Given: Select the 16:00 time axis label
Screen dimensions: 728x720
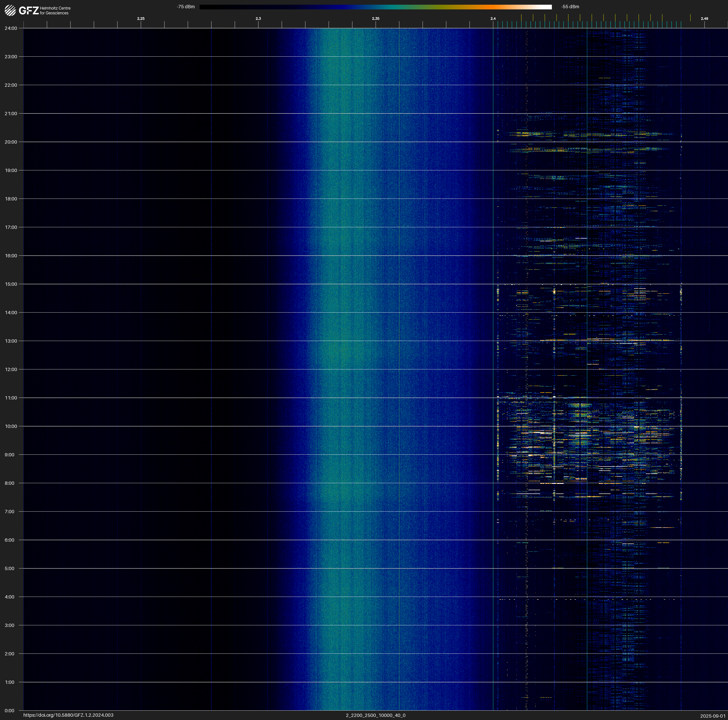Looking at the screenshot, I should coord(11,256).
